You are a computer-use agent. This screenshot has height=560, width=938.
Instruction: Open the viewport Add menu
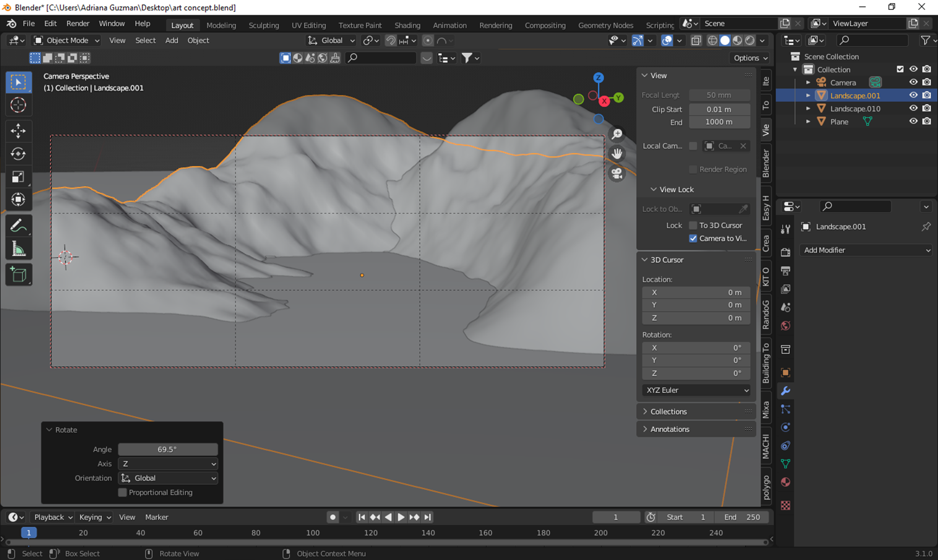pyautogui.click(x=171, y=40)
